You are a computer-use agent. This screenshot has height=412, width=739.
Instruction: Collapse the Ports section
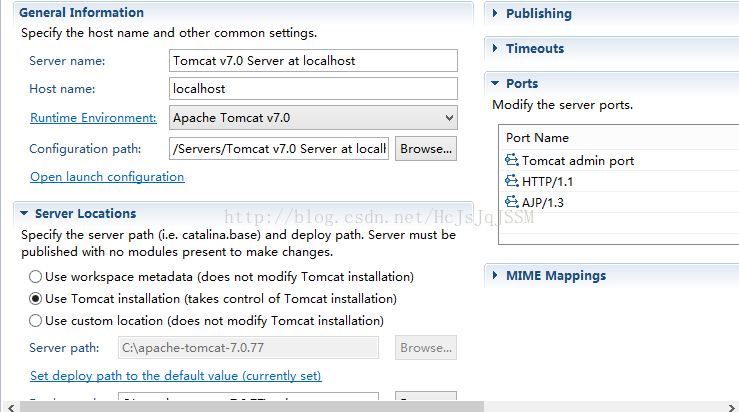coord(495,83)
